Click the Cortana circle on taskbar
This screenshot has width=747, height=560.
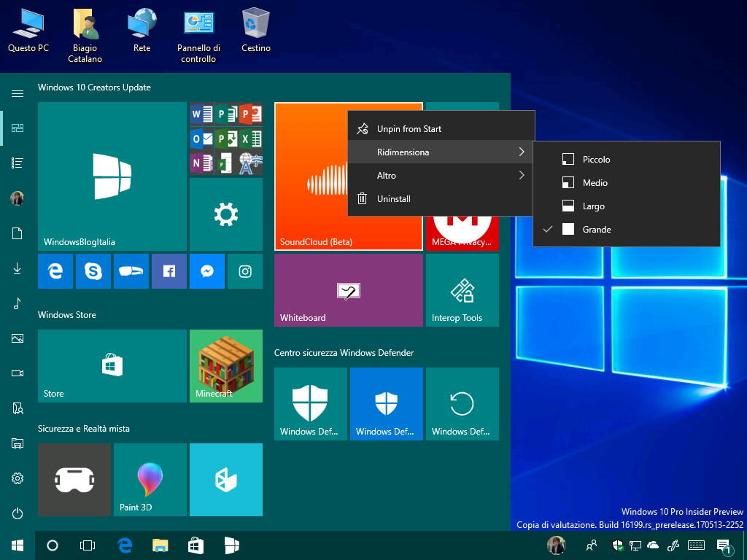click(53, 545)
